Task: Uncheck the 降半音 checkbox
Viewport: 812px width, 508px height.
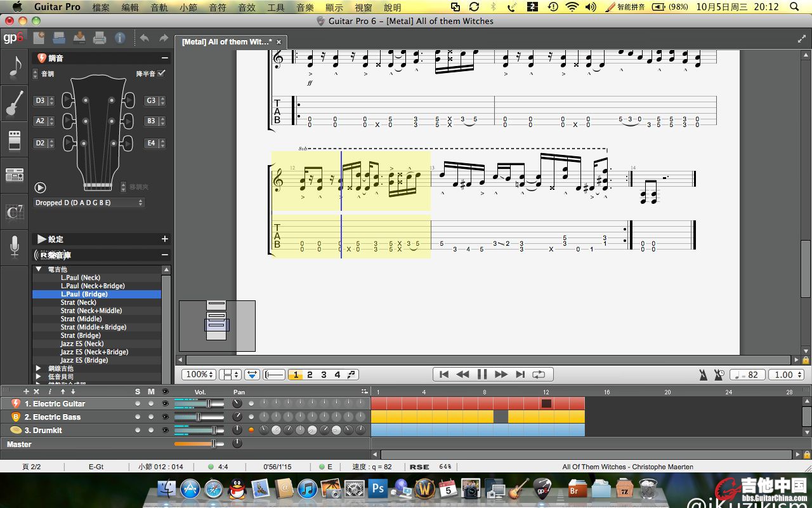Action: [x=161, y=74]
